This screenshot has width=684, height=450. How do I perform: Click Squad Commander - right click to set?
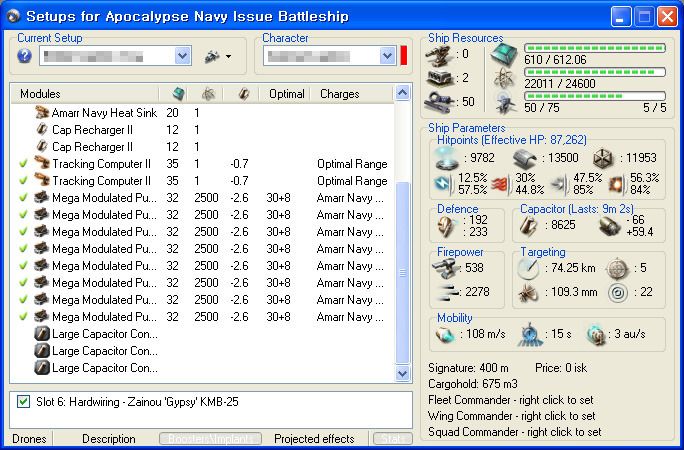click(x=514, y=432)
